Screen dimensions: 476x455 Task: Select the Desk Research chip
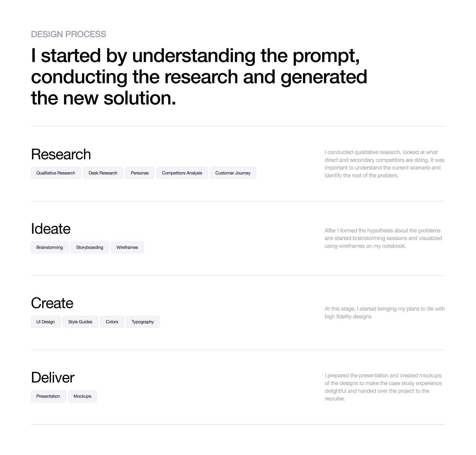pos(103,173)
